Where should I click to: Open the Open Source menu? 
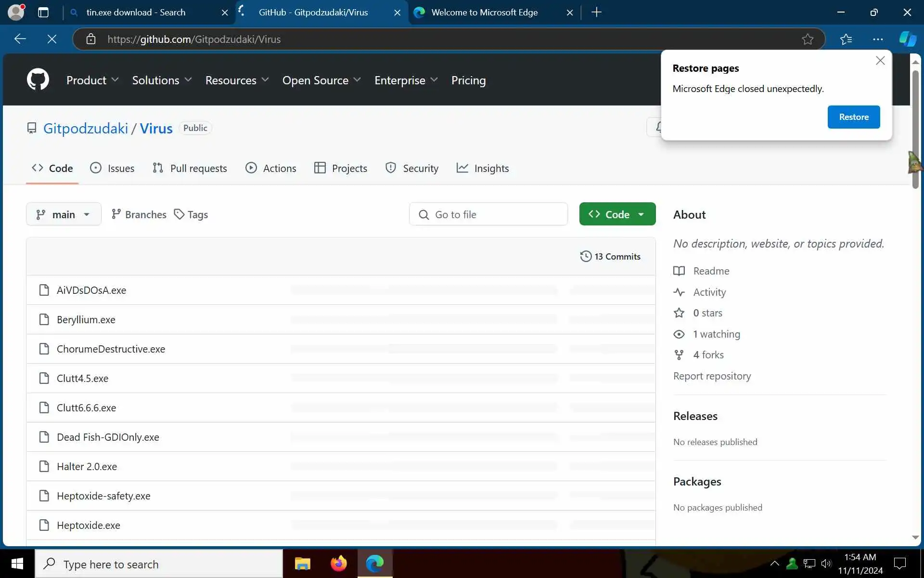pyautogui.click(x=321, y=80)
